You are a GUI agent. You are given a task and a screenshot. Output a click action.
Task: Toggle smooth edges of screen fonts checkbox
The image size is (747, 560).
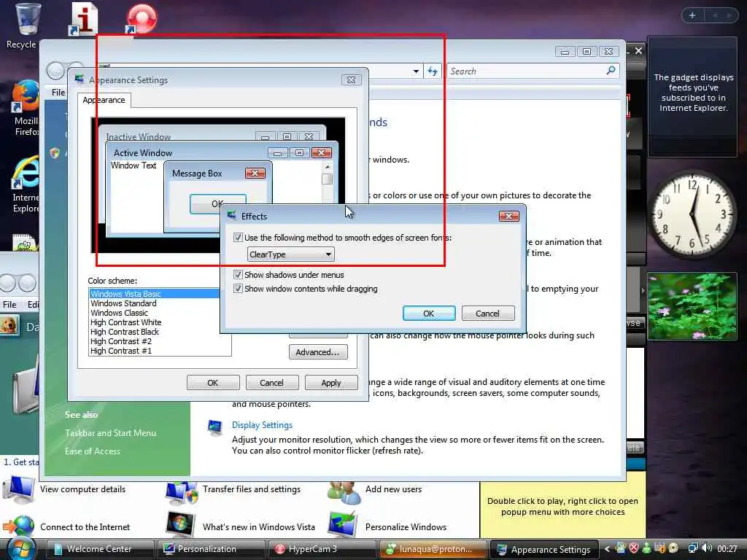pyautogui.click(x=239, y=238)
